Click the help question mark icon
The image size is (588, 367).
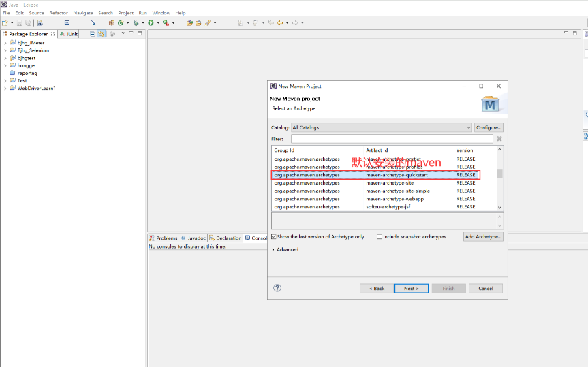click(277, 288)
